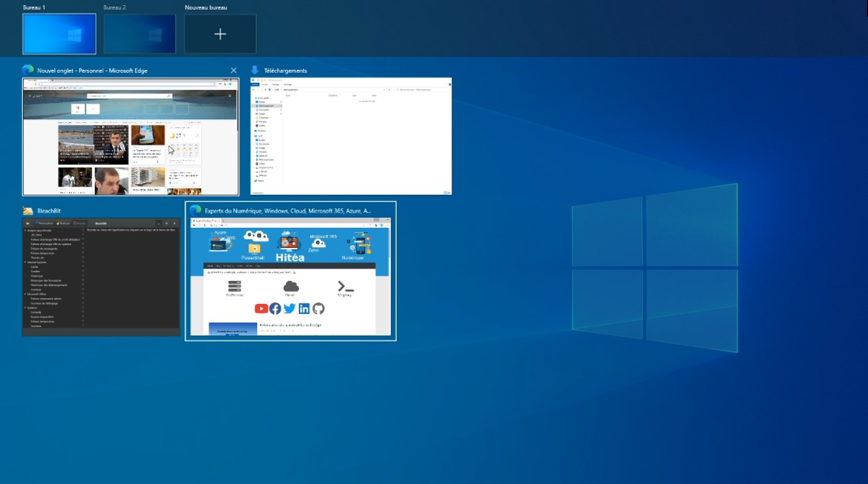
Task: Switch to the Accueil ribbon tab in Explorer
Action: 265,84
